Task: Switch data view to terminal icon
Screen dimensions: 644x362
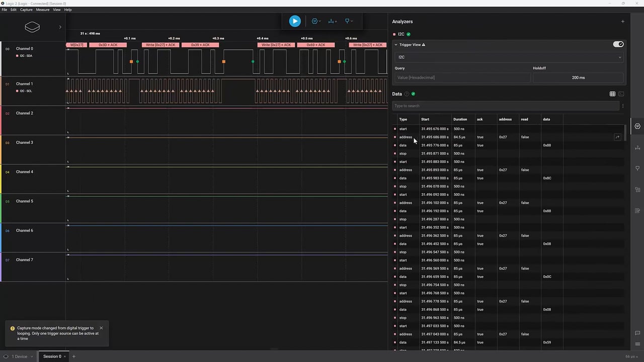Action: pyautogui.click(x=621, y=94)
